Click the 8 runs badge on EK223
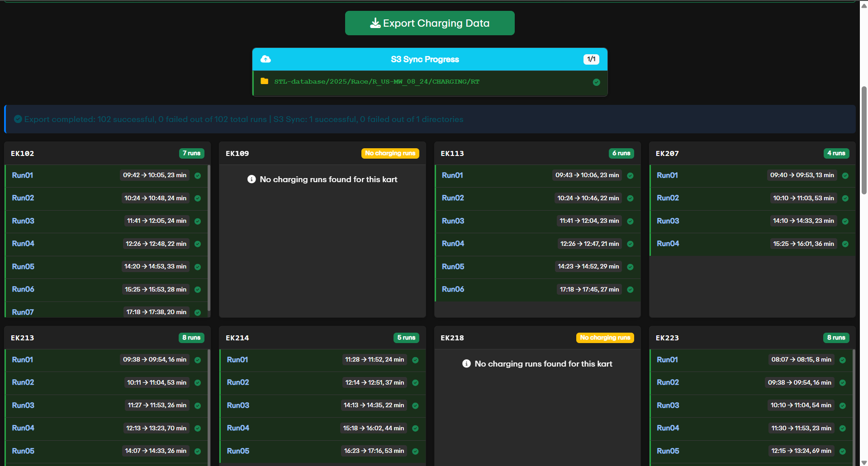The width and height of the screenshot is (868, 466). click(836, 338)
